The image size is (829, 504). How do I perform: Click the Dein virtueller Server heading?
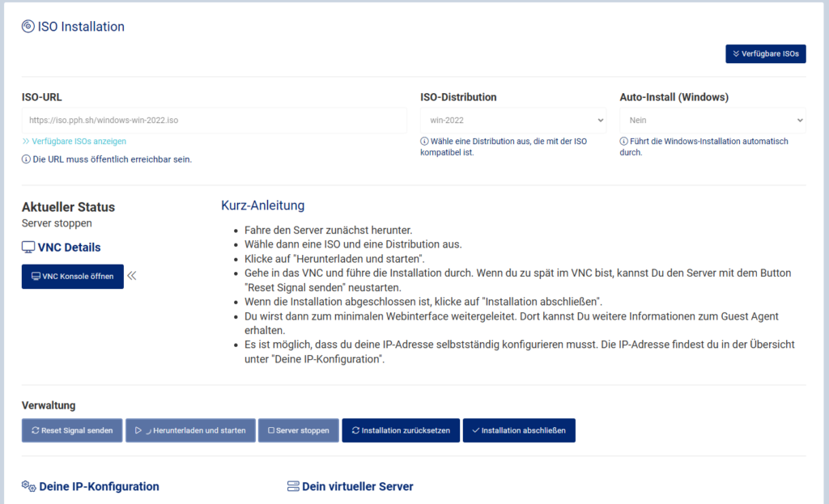(357, 486)
